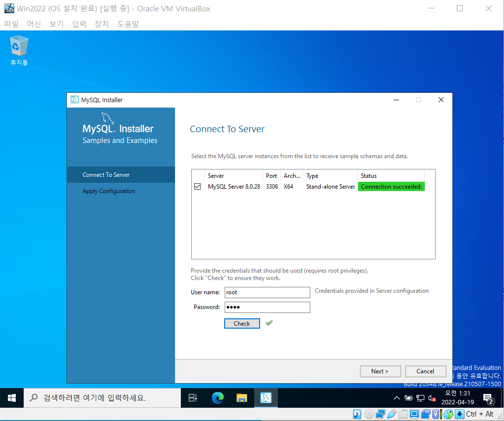Screen dimensions: 504x421
Task: Click the Port column header
Action: [x=271, y=176]
